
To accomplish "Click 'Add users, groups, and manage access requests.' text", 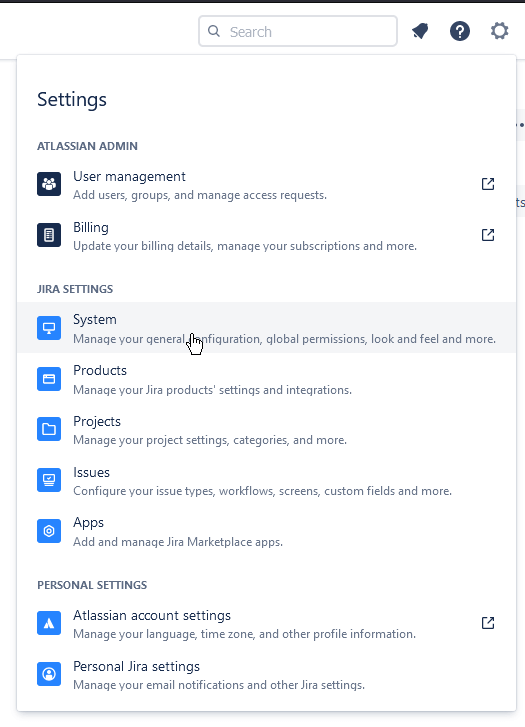I will (x=200, y=195).
